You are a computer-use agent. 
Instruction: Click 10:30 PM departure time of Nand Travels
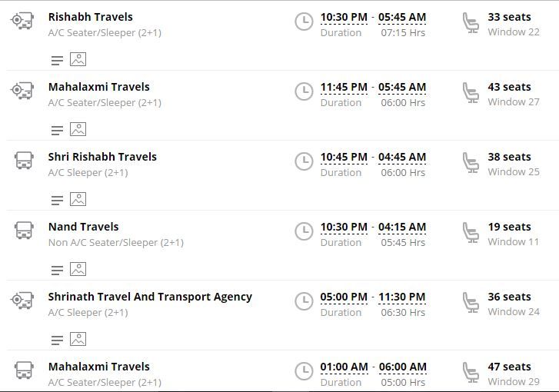tap(344, 227)
